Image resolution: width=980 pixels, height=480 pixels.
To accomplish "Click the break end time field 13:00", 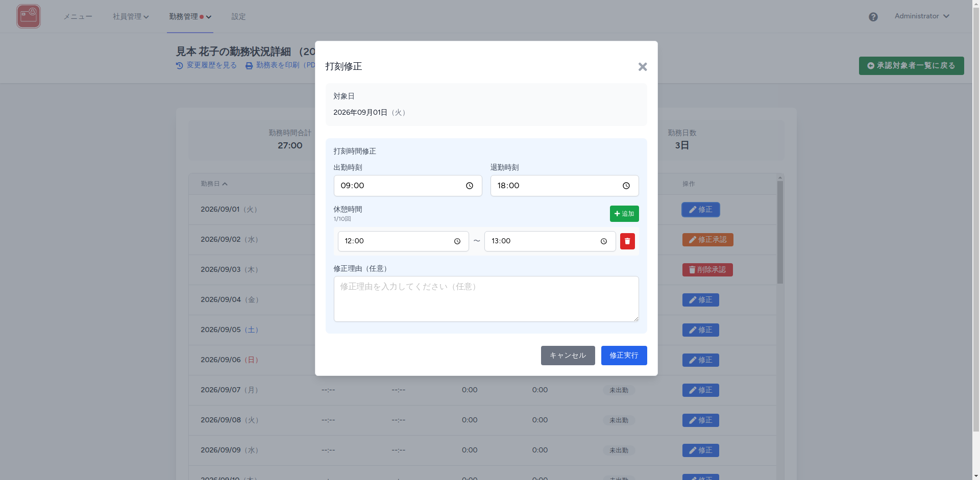I will point(550,241).
